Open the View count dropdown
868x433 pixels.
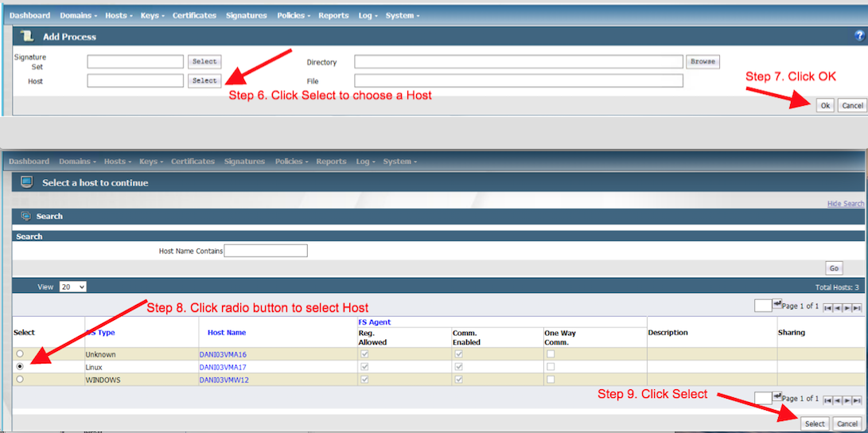pyautogui.click(x=72, y=287)
